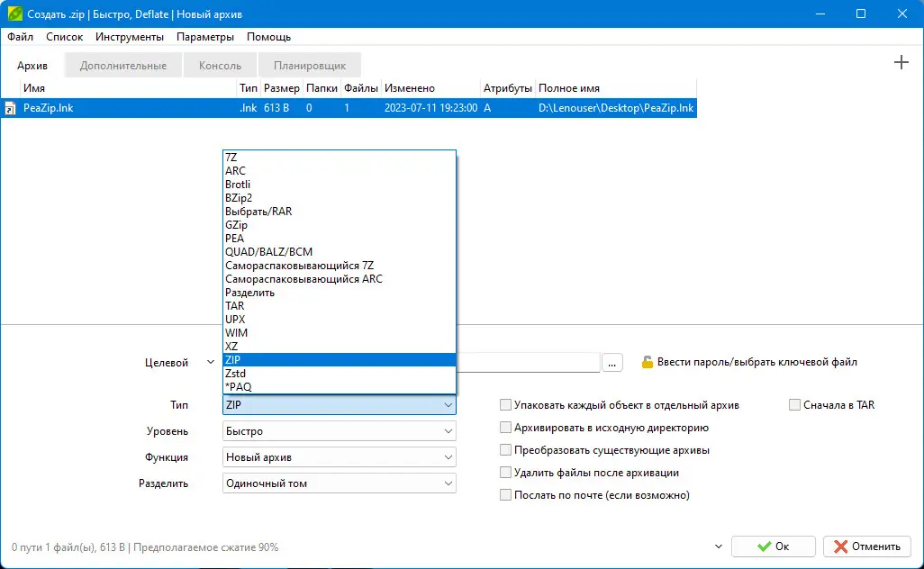This screenshot has height=569, width=924.
Task: Expand the Функция dropdown with Новый архив
Action: tap(339, 457)
